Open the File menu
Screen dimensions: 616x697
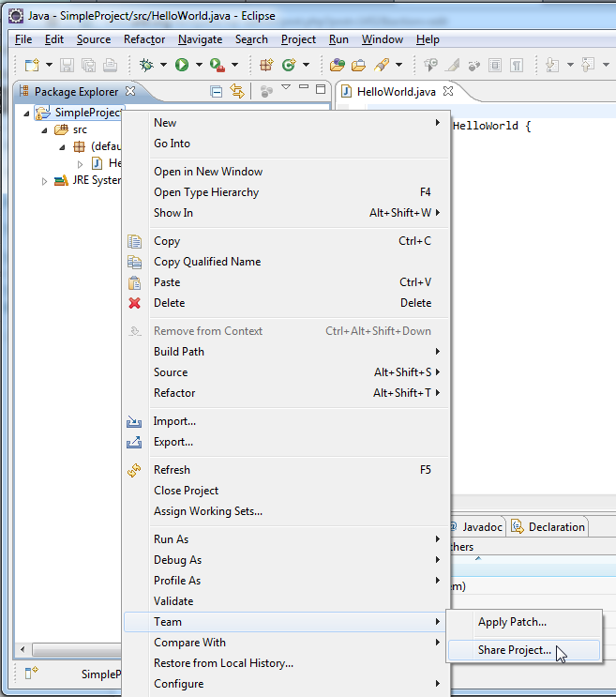(23, 39)
